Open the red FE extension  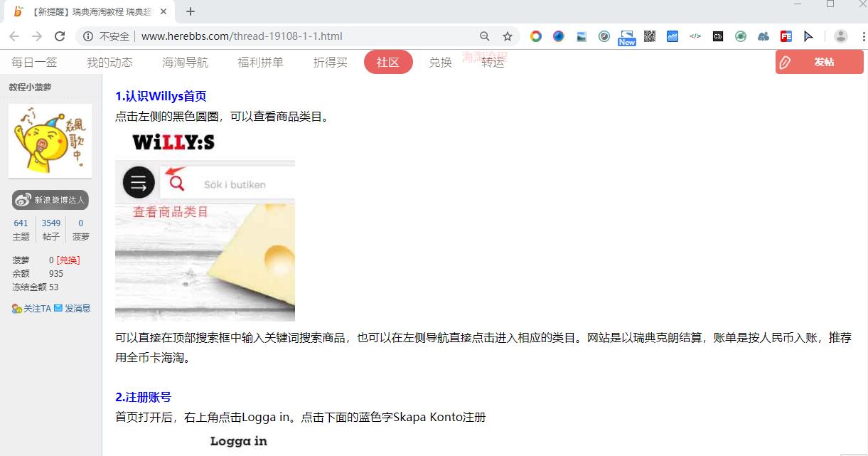(785, 36)
